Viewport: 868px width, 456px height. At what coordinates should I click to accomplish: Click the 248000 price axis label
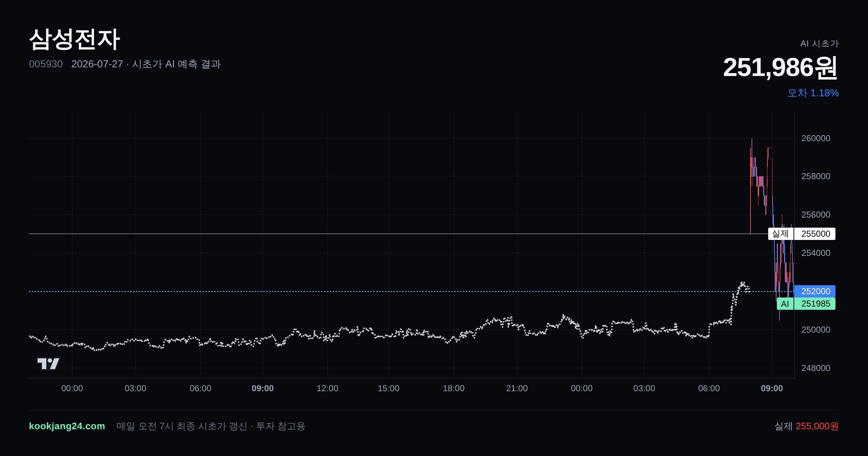click(816, 368)
